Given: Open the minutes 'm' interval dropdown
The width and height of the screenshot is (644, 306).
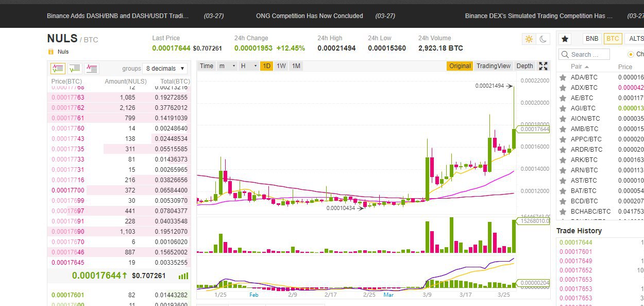Looking at the screenshot, I should point(227,66).
